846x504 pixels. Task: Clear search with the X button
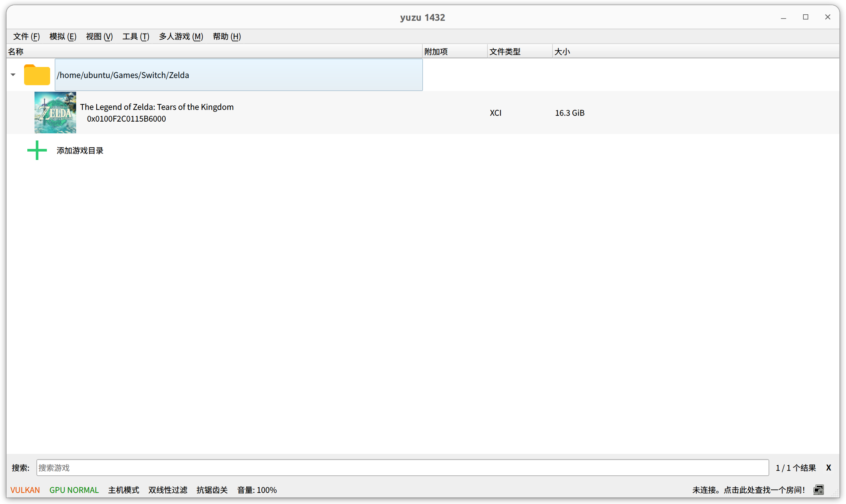pos(828,468)
